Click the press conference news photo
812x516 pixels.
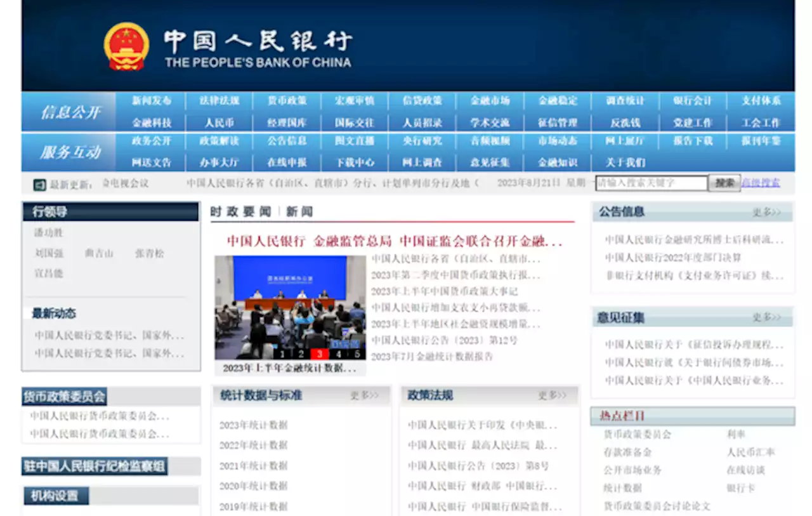coord(290,307)
